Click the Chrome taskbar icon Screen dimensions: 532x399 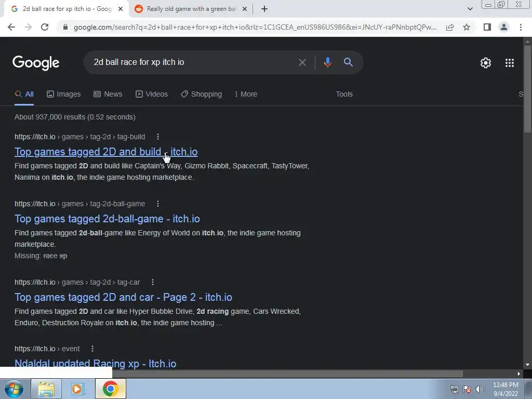click(111, 389)
